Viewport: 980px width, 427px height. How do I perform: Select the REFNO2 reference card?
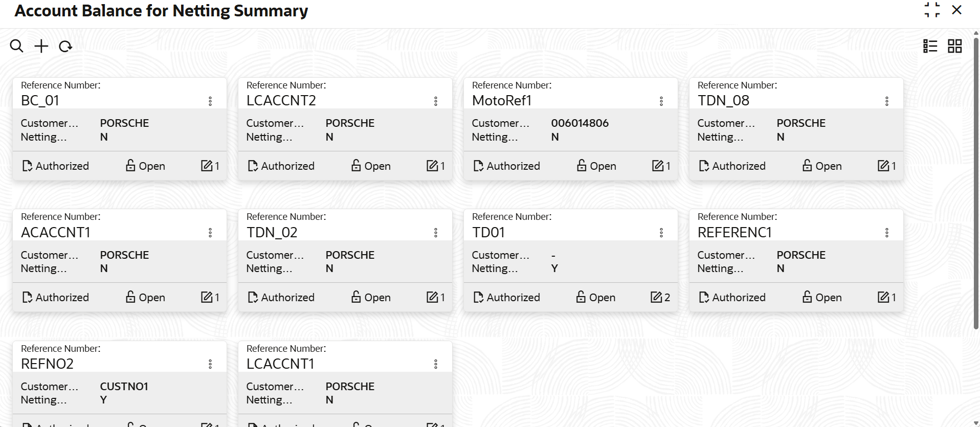[x=47, y=364]
